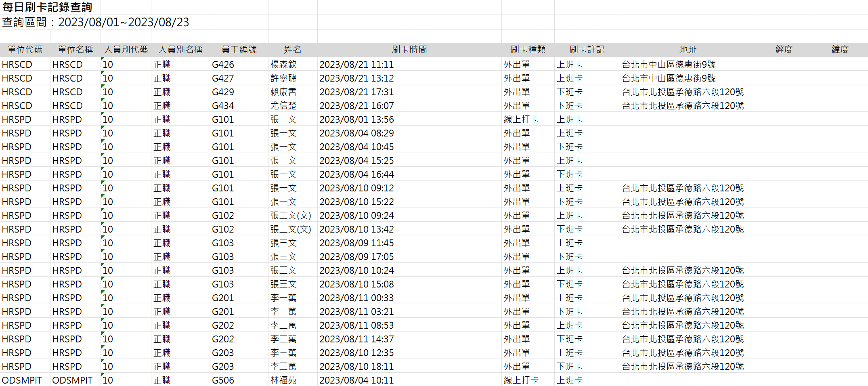Click the 緯度 header cell
Screen dimensions: 868x386
pos(840,50)
